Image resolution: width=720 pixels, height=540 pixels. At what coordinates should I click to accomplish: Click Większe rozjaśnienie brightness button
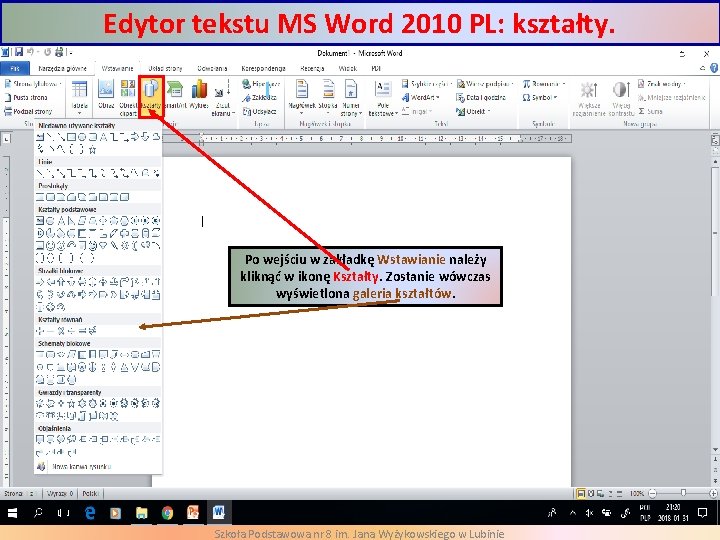click(589, 98)
